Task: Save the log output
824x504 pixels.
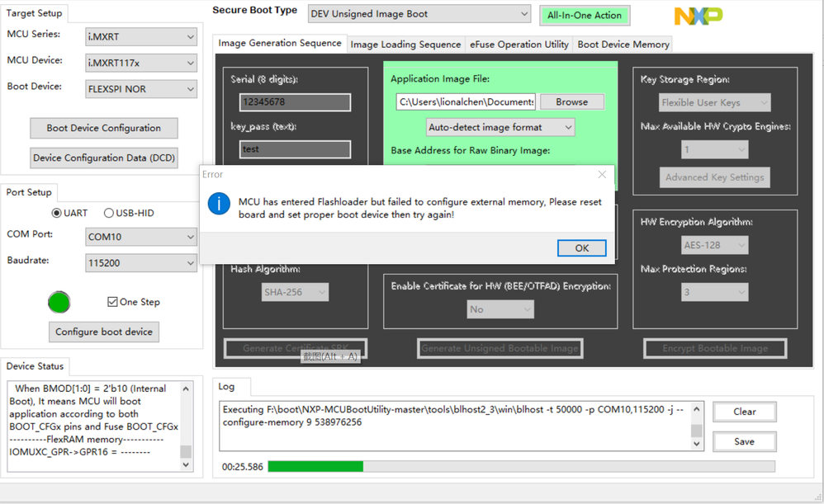Action: pyautogui.click(x=744, y=441)
